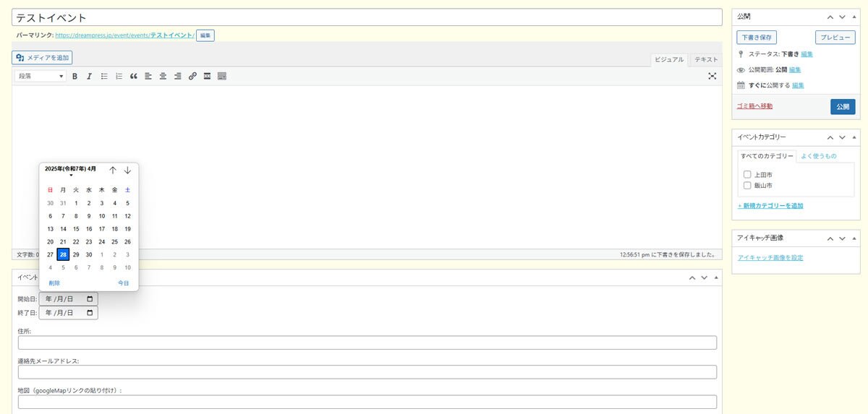Move 公開 panel down
This screenshot has width=868, height=414.
tap(842, 16)
